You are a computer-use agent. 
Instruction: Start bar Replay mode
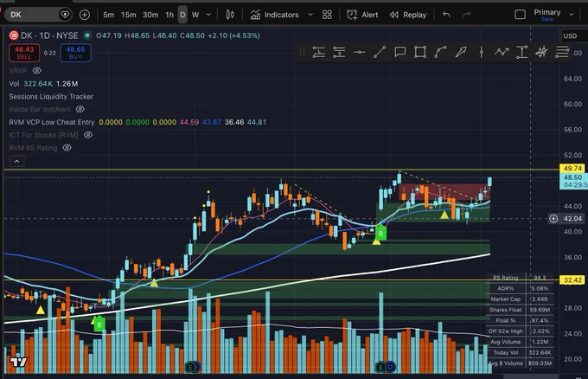tap(407, 15)
